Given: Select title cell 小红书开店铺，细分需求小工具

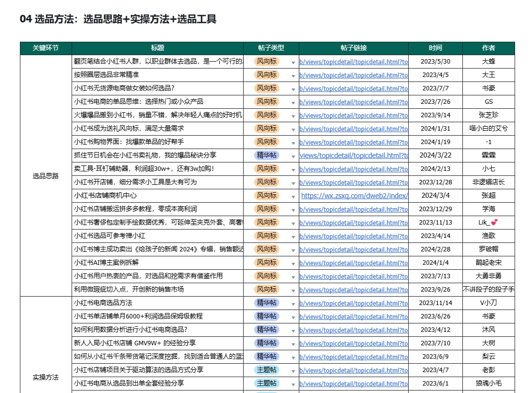Looking at the screenshot, I should (158, 182).
